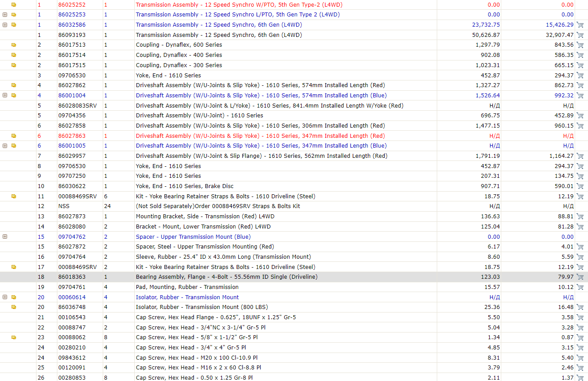
Task: Open note icon for Driveshaft 86027862
Action: [x=14, y=85]
